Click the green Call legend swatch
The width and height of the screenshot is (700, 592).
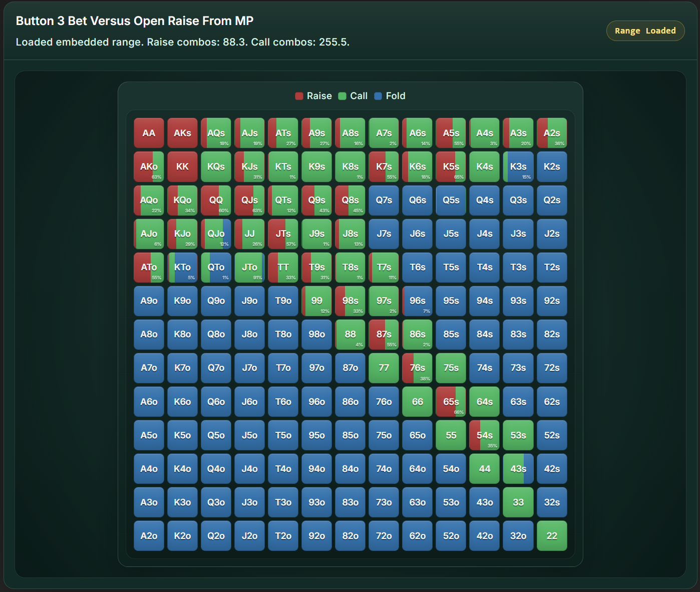pos(342,96)
